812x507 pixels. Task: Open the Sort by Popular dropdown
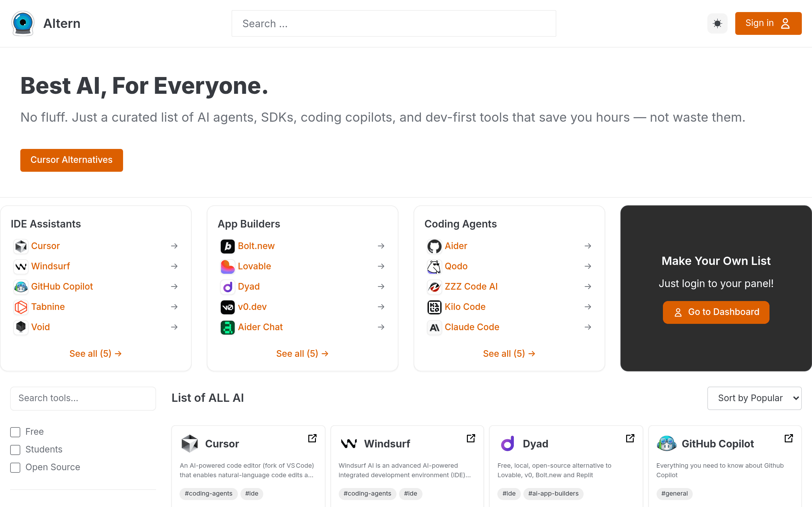(754, 398)
